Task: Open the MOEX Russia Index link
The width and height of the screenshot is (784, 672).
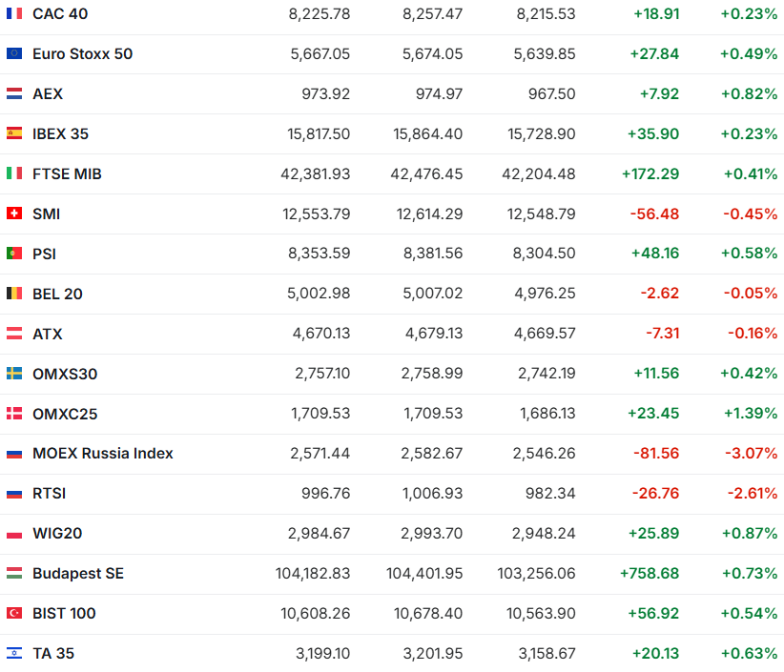Action: [103, 454]
